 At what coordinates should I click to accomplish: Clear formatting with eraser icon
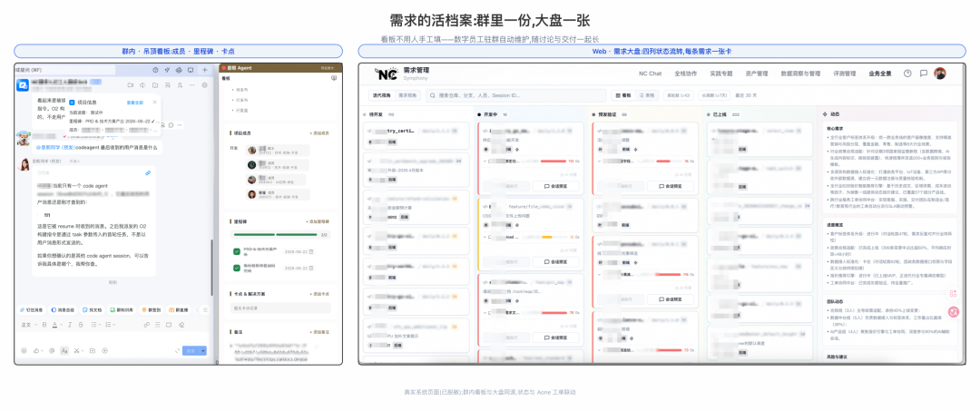tap(181, 325)
